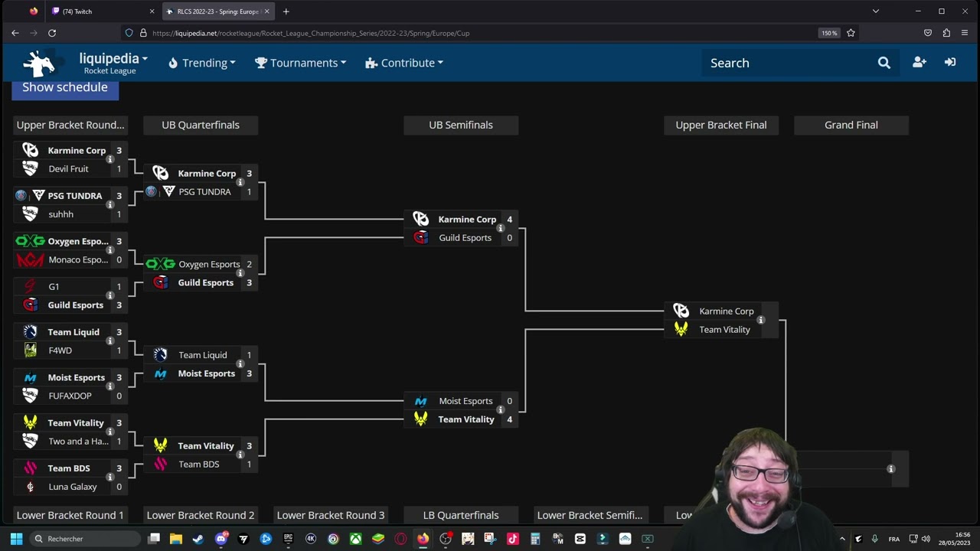Image resolution: width=980 pixels, height=551 pixels.
Task: Click the browser back arrow
Action: point(15,33)
